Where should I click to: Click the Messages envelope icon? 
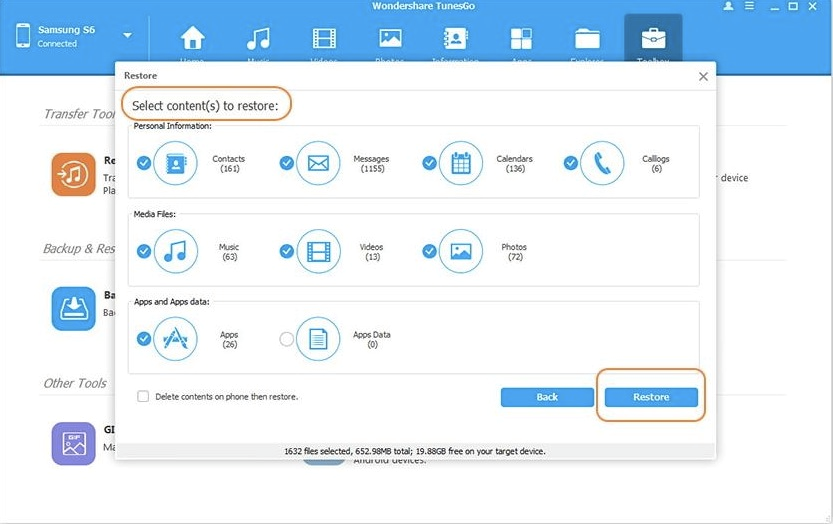point(318,163)
